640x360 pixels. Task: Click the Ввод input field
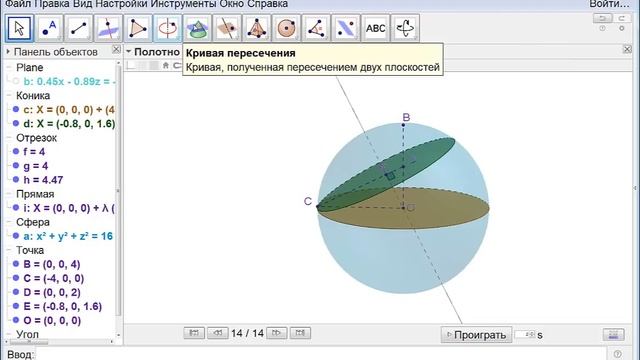[x=322, y=354]
